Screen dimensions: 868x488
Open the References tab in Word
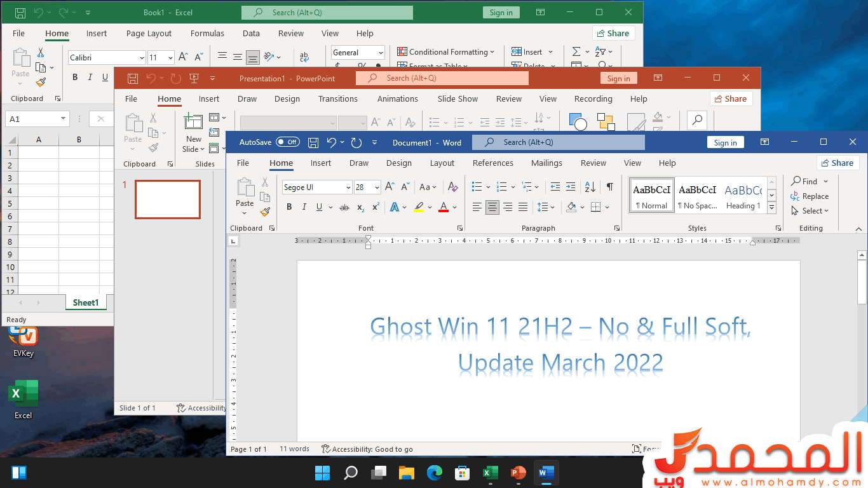(x=492, y=163)
